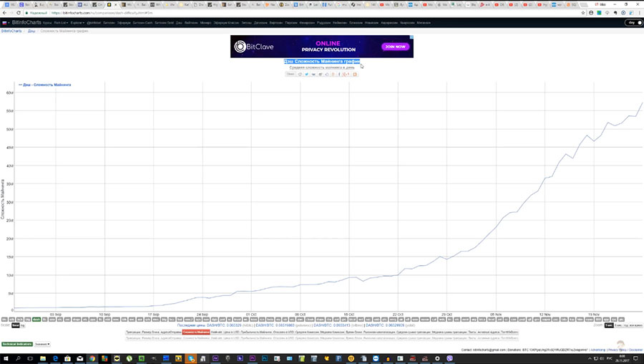Open Bitcoin Gold in the top navigation

tap(165, 23)
